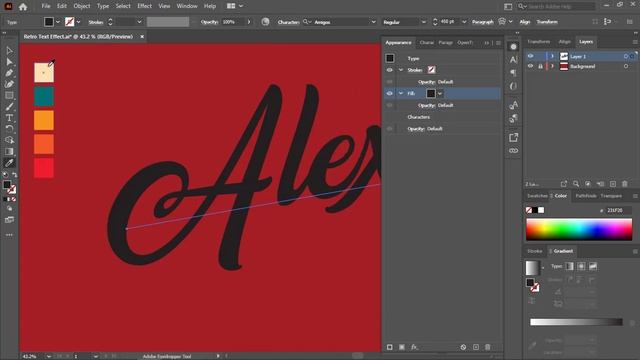Select the Gradient tool in toolbar
This screenshot has width=640, height=360.
pyautogui.click(x=9, y=151)
